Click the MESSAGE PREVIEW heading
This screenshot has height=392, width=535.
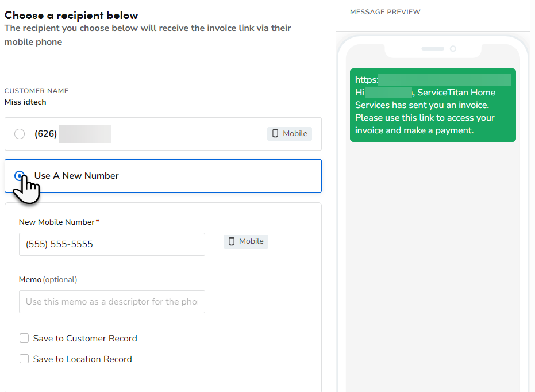click(x=385, y=12)
